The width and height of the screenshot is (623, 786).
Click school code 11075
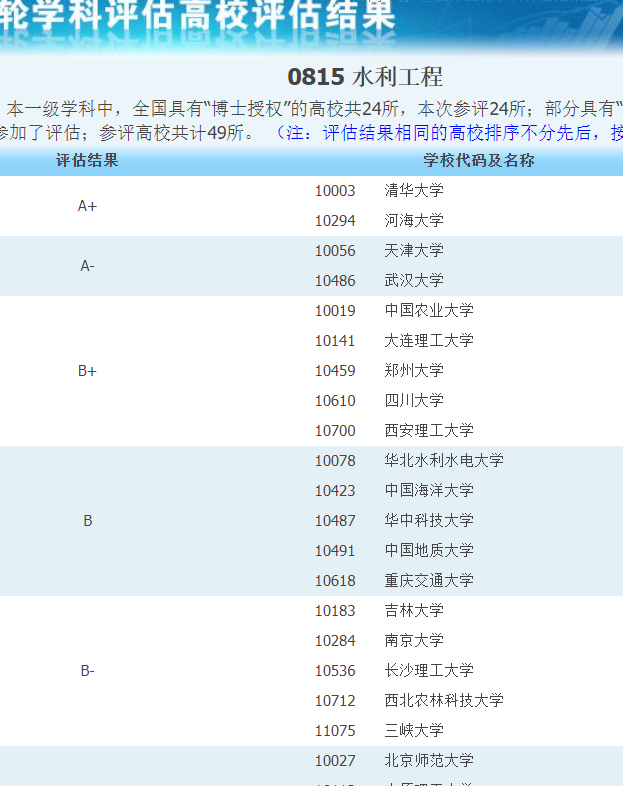[x=335, y=731]
